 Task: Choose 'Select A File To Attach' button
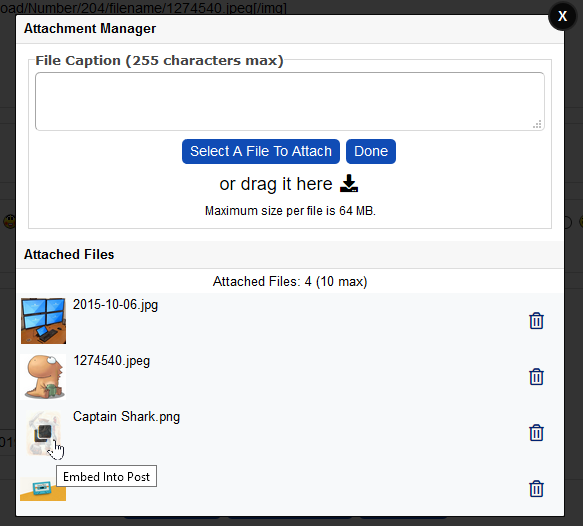point(261,151)
